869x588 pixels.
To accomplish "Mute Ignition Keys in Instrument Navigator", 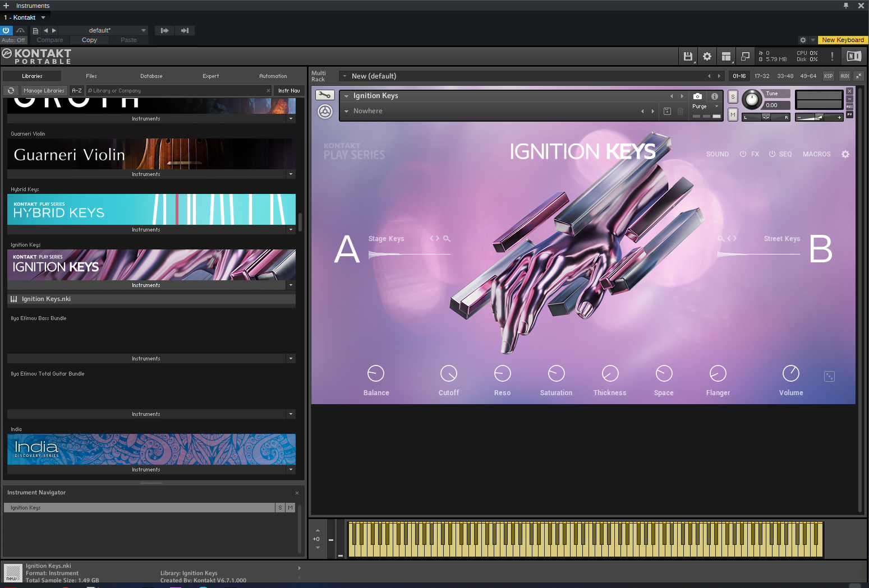I will coord(290,508).
